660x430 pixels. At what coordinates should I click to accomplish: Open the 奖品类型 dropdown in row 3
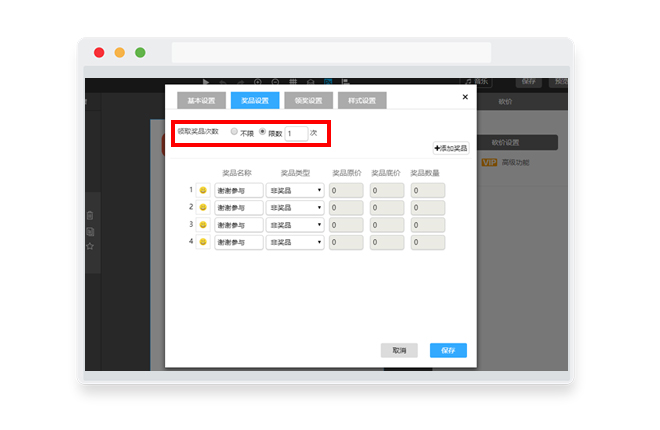tap(295, 225)
